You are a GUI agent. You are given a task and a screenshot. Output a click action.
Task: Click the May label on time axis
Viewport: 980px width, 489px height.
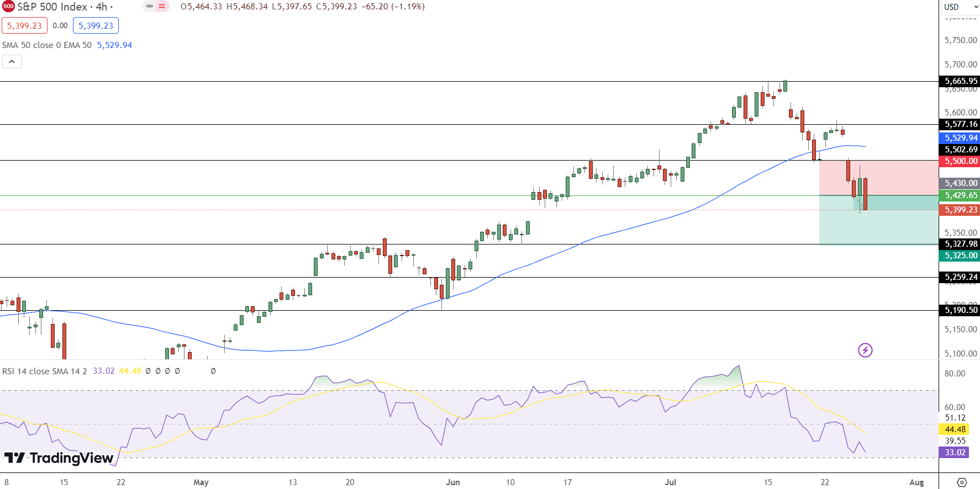(201, 482)
